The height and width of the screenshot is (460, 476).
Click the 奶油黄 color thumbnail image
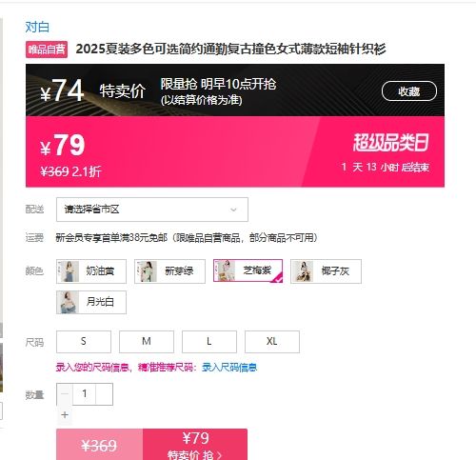click(68, 271)
